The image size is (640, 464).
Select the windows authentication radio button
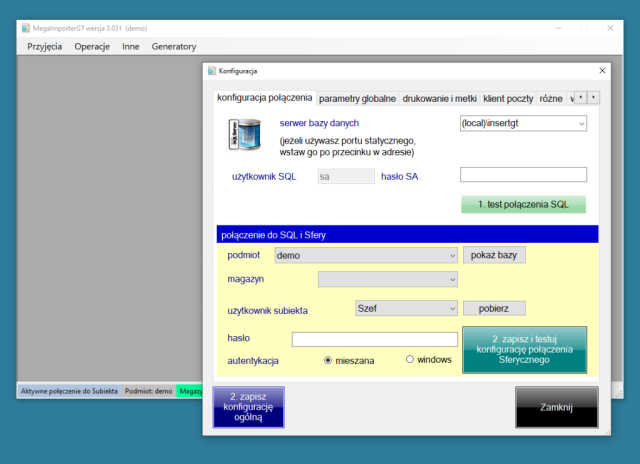(410, 359)
